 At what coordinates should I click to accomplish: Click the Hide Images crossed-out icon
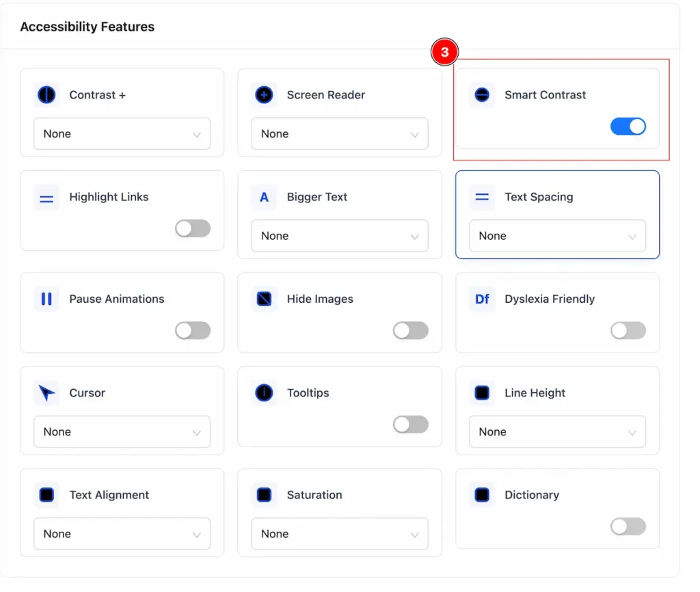click(x=264, y=299)
